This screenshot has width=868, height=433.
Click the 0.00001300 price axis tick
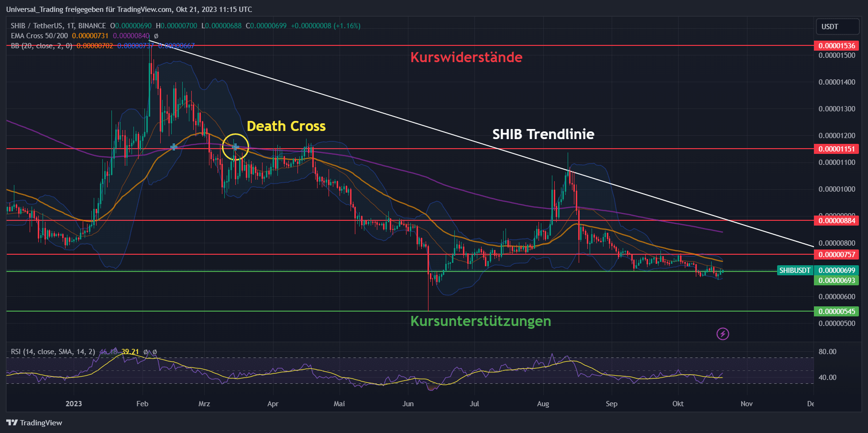(x=836, y=109)
